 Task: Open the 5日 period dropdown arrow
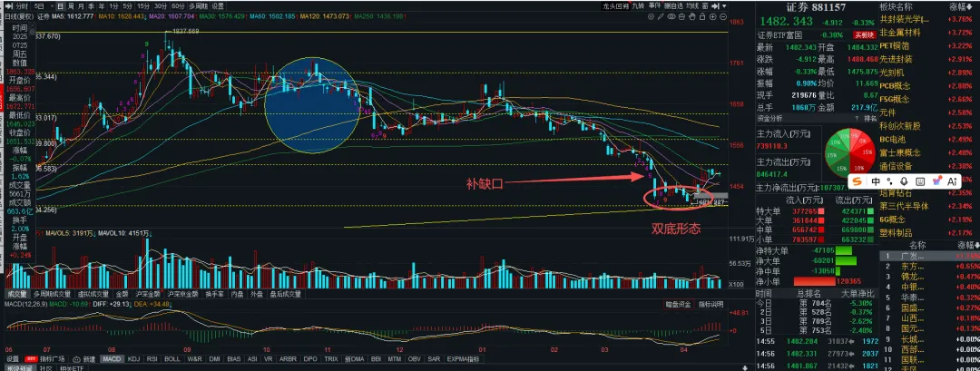pyautogui.click(x=52, y=6)
